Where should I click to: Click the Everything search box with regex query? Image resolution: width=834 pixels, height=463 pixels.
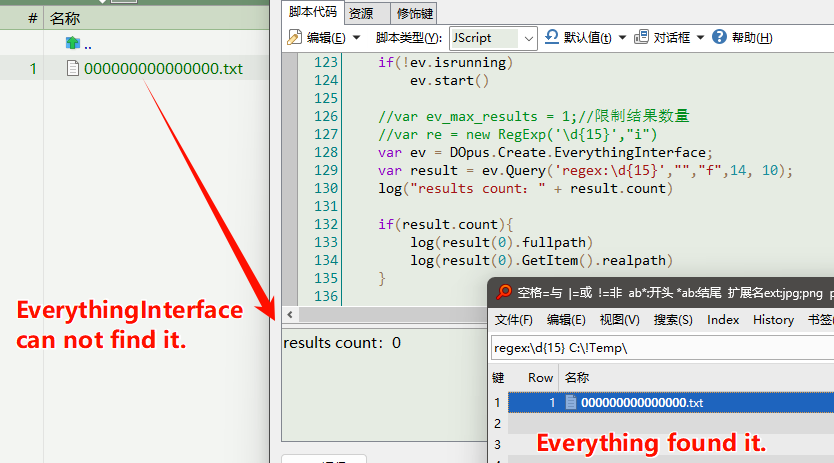[662, 348]
